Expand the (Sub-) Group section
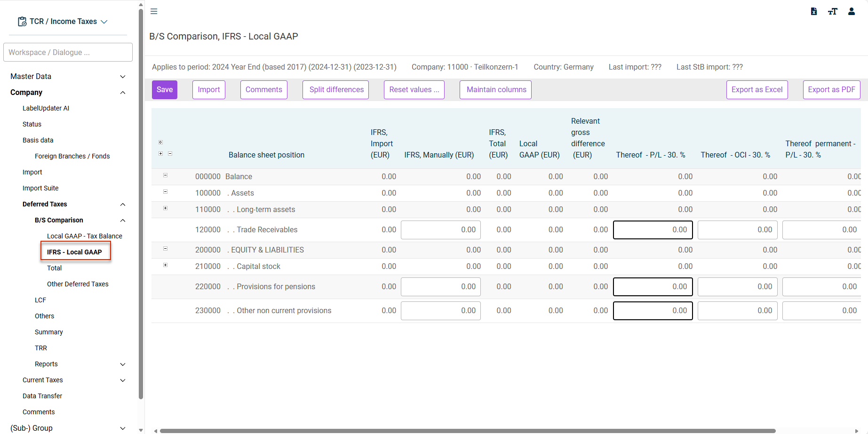 (123, 428)
